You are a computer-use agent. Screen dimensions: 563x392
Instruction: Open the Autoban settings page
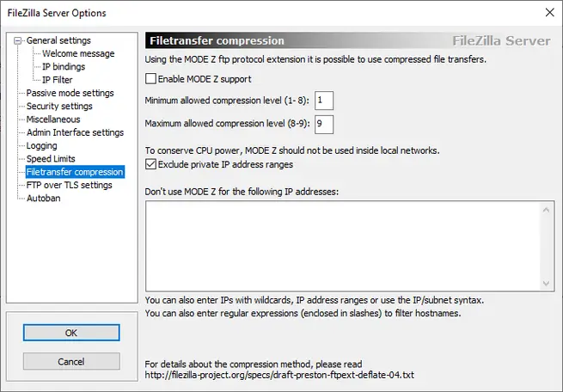click(x=43, y=198)
